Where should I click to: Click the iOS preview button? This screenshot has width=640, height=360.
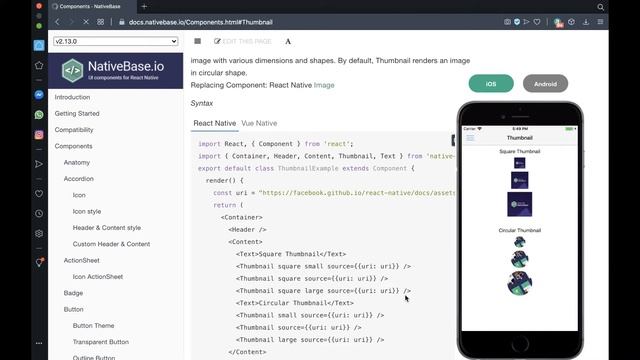(x=491, y=84)
